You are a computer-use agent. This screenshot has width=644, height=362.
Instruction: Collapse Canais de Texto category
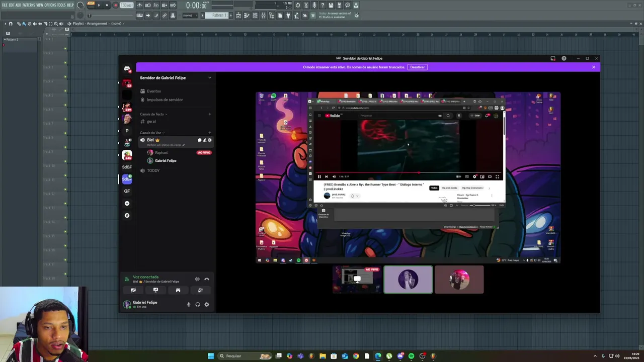(x=153, y=114)
